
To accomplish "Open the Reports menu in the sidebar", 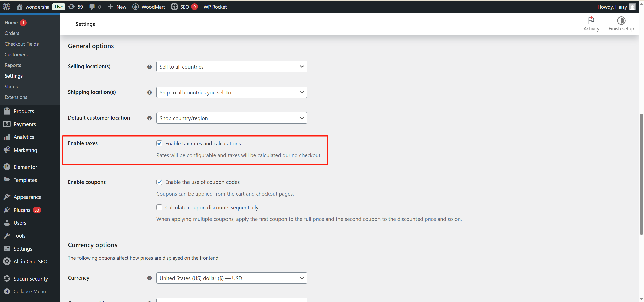I will click(x=13, y=65).
